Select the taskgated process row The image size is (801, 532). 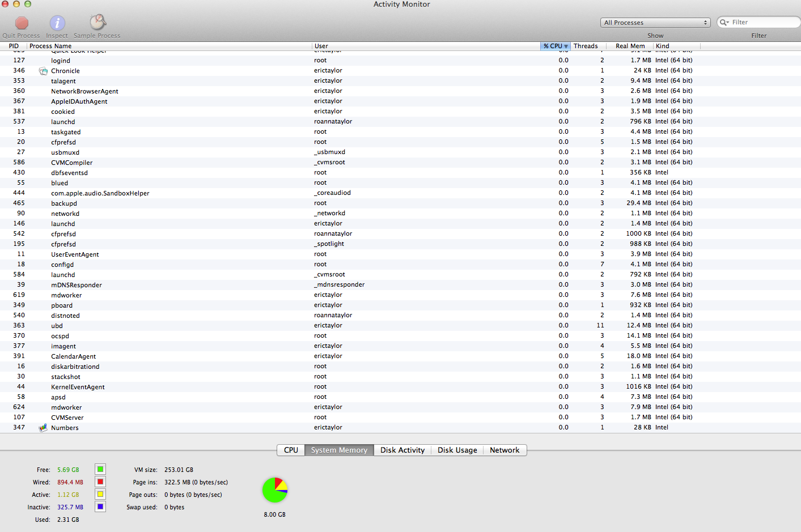point(400,132)
